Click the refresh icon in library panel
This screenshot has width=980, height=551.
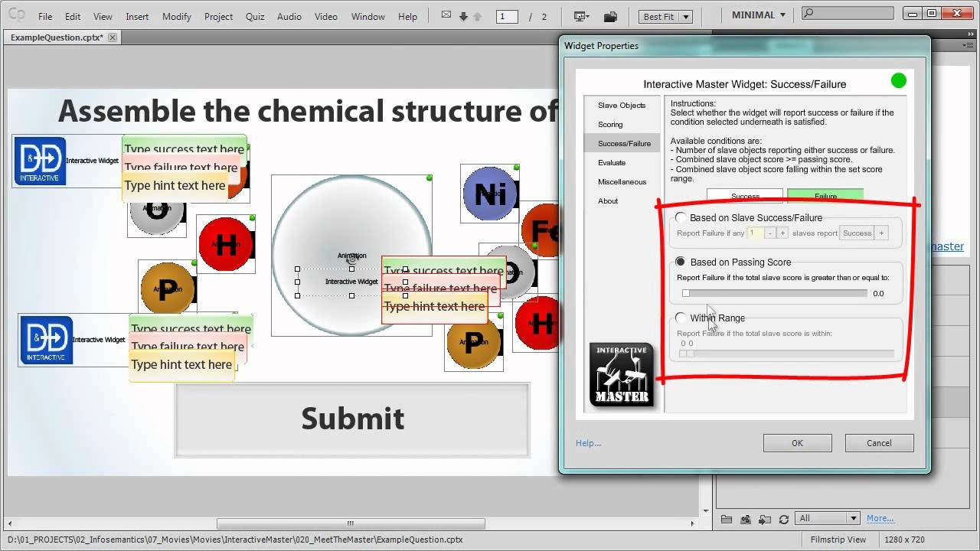tap(783, 519)
